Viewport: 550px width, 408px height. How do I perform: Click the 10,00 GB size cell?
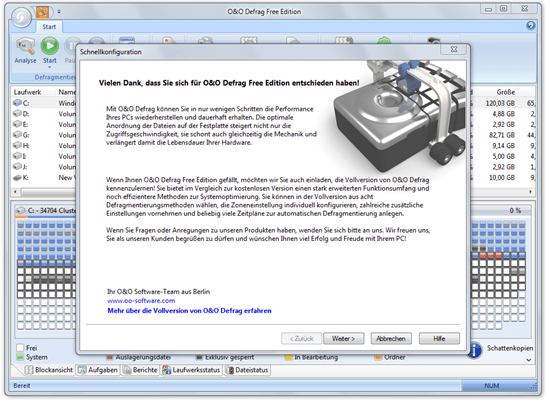click(x=502, y=178)
